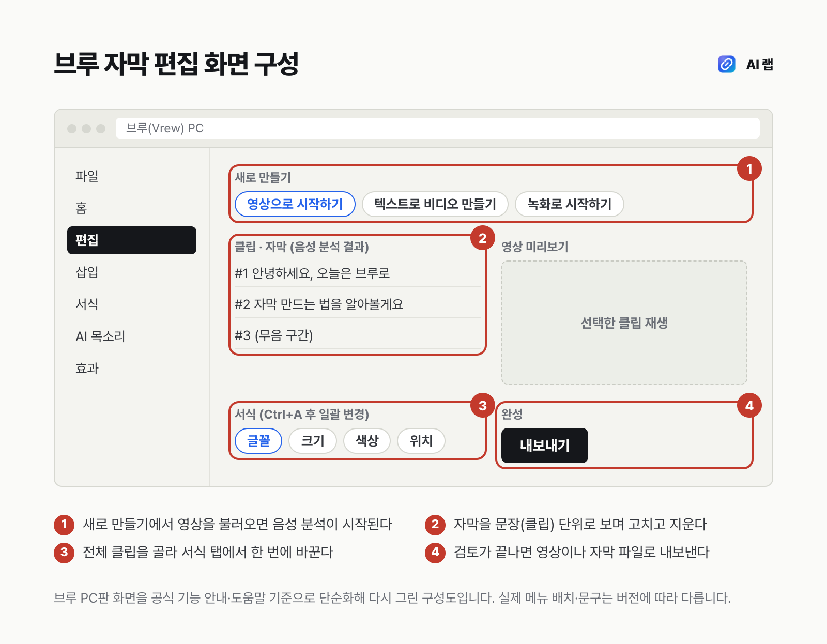Click the 영상 미리보기 label
Image resolution: width=827 pixels, height=644 pixels.
point(535,247)
